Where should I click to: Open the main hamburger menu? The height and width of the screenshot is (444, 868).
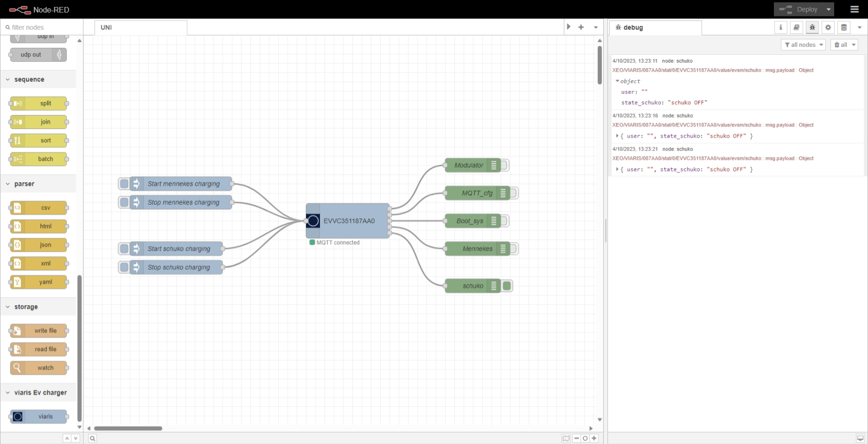point(855,9)
